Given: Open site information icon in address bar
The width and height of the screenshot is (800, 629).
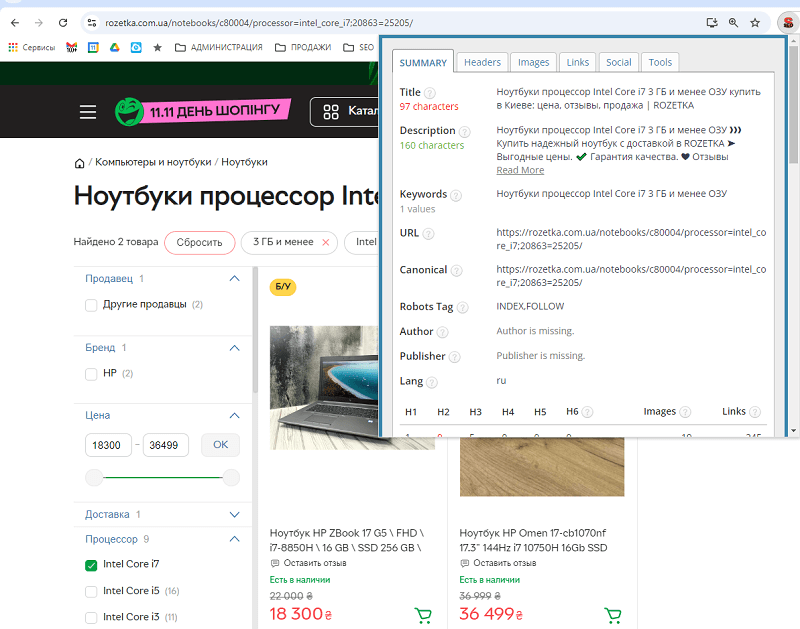Looking at the screenshot, I should coord(92,22).
